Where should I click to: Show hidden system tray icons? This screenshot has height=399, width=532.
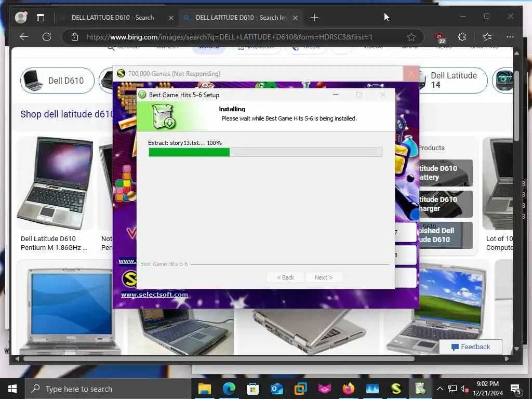[440, 389]
